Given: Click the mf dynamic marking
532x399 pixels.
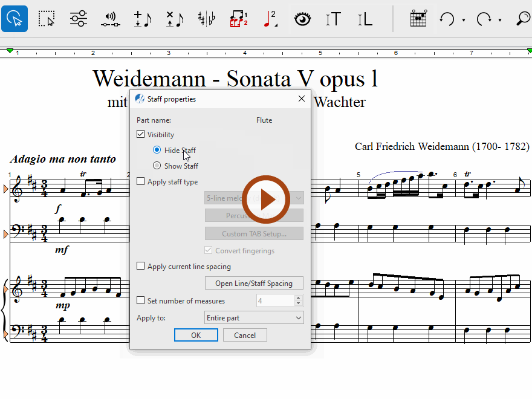Looking at the screenshot, I should 62,250.
